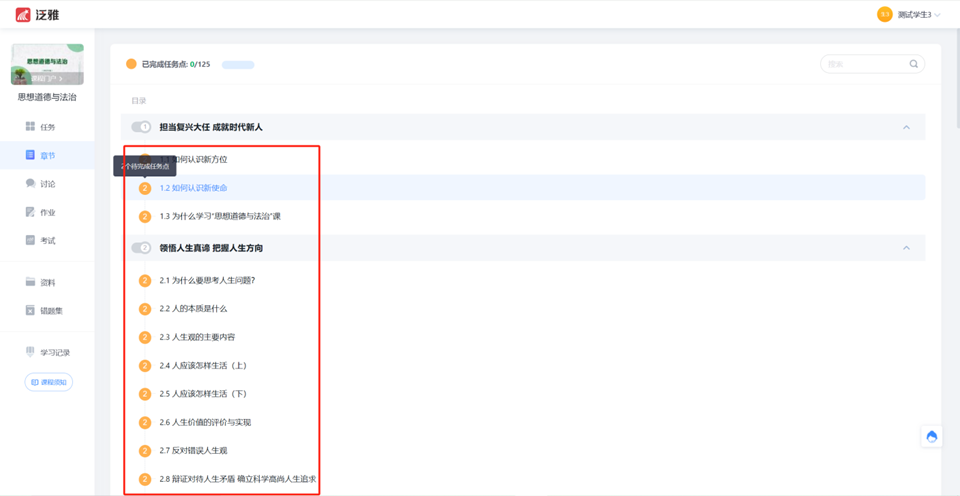Open lesson 1.3 为什么学习“思想道德与法治”课
Viewport: 960px width, 496px height.
220,216
